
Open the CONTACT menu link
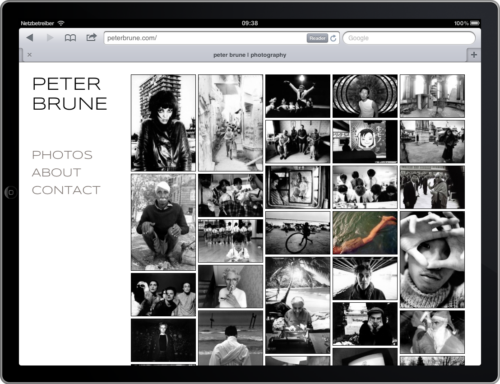click(x=66, y=190)
